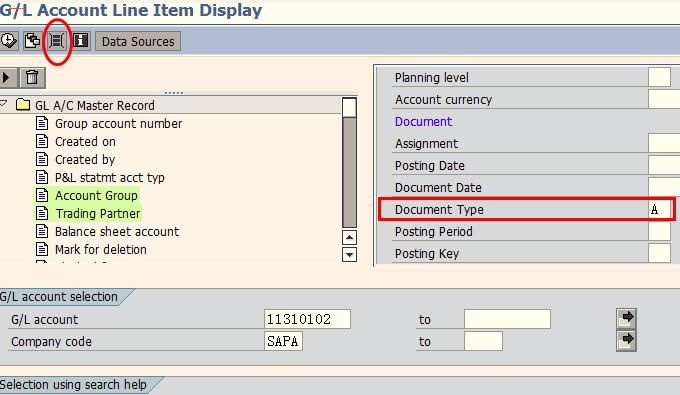The width and height of the screenshot is (680, 395).
Task: Click document icon beside Trading Partner
Action: [x=42, y=213]
